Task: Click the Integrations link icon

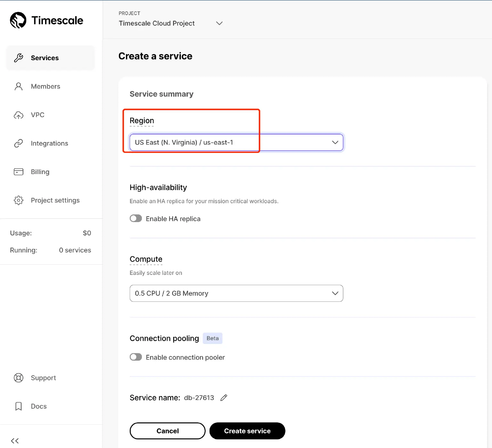Action: click(18, 143)
